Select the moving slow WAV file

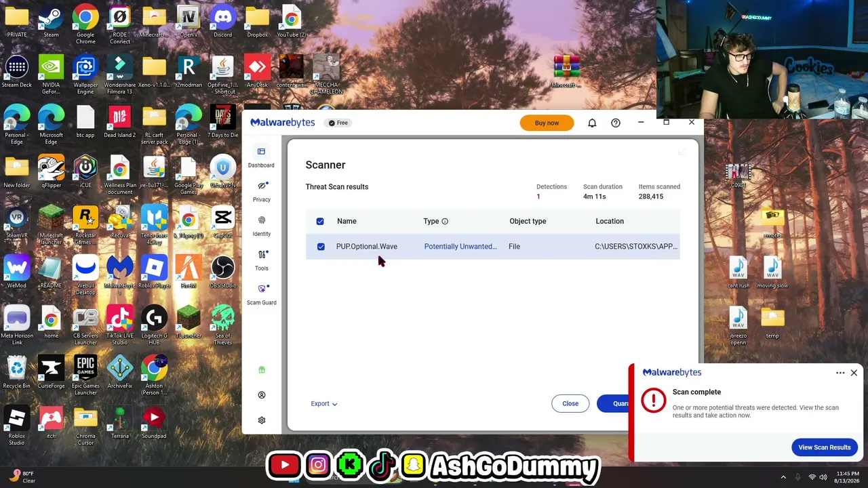click(x=772, y=272)
